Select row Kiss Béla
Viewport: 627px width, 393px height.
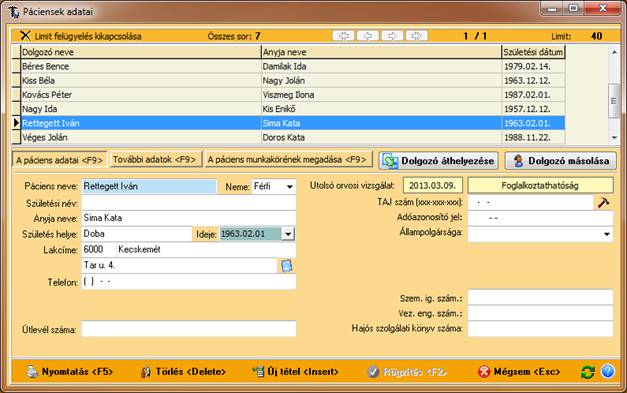288,80
